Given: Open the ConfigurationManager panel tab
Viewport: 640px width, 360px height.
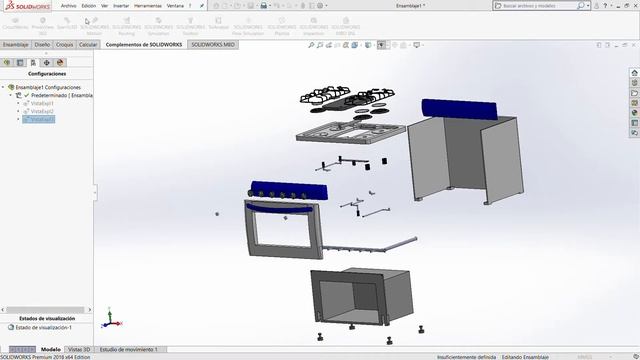Looking at the screenshot, I should pos(33,62).
